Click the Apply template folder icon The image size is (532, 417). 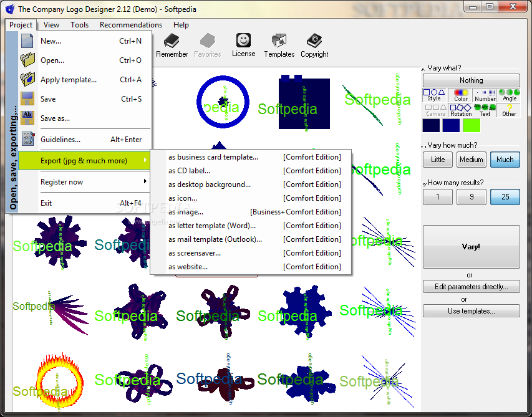tap(27, 79)
